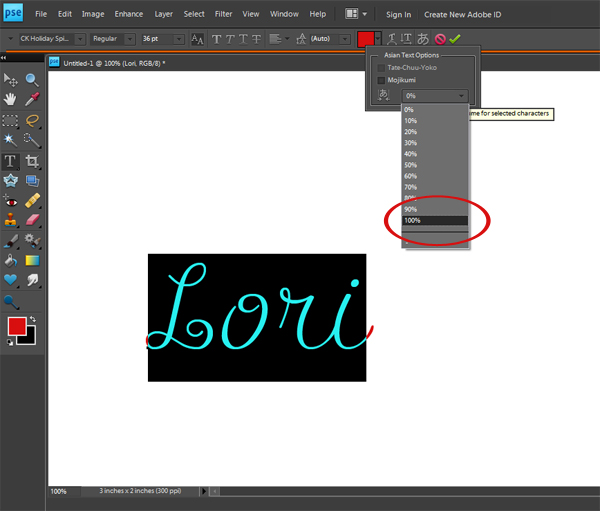Click the PSE application logo
Viewport: 600px width, 511px height.
[13, 13]
